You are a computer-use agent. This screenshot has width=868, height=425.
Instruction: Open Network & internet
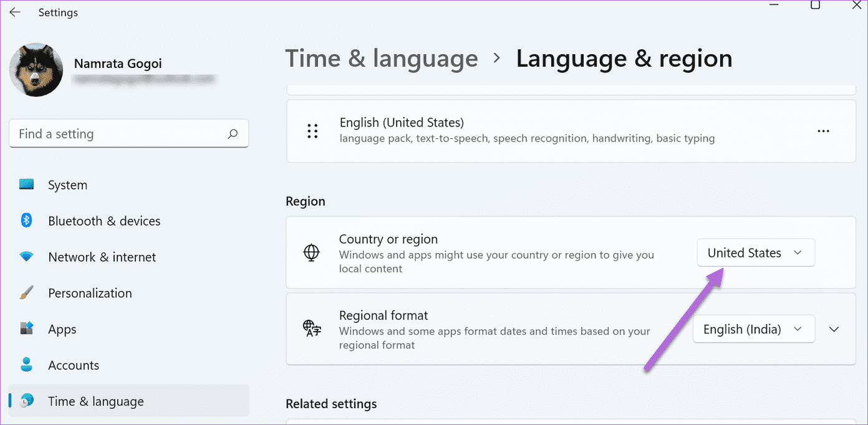(x=128, y=257)
